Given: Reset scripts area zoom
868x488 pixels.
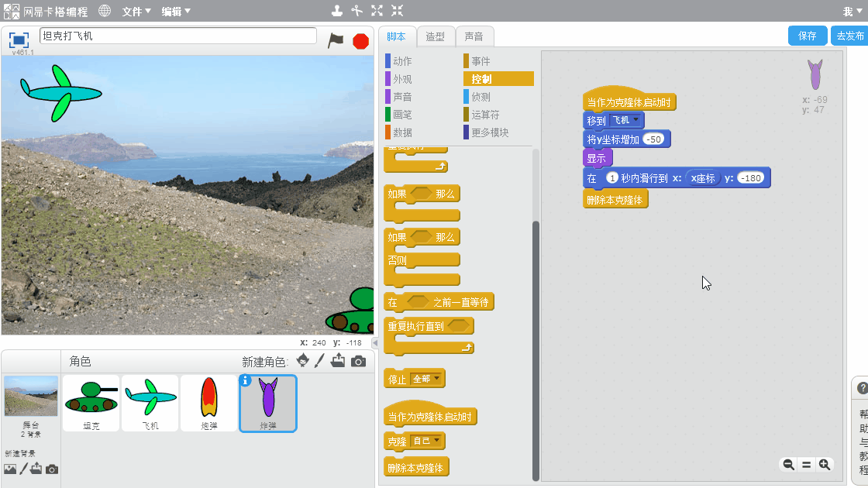Looking at the screenshot, I should click(x=807, y=465).
